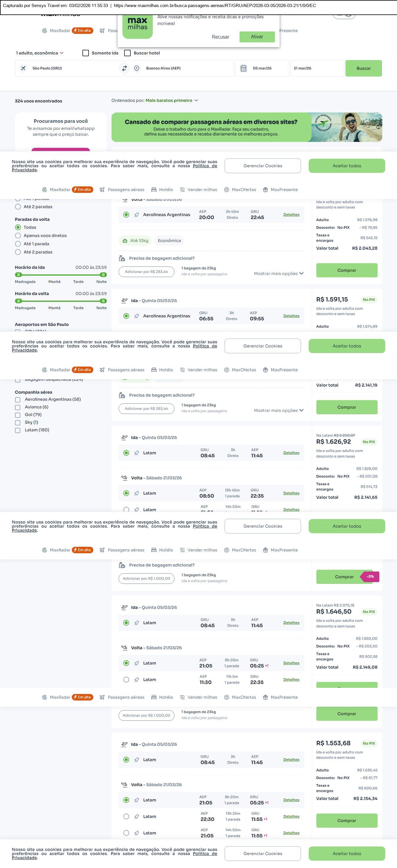Click the pin icon beside Aerolineas Argentinas 20:00 flight
Screen dimensions: 397x868
[x=136, y=215]
